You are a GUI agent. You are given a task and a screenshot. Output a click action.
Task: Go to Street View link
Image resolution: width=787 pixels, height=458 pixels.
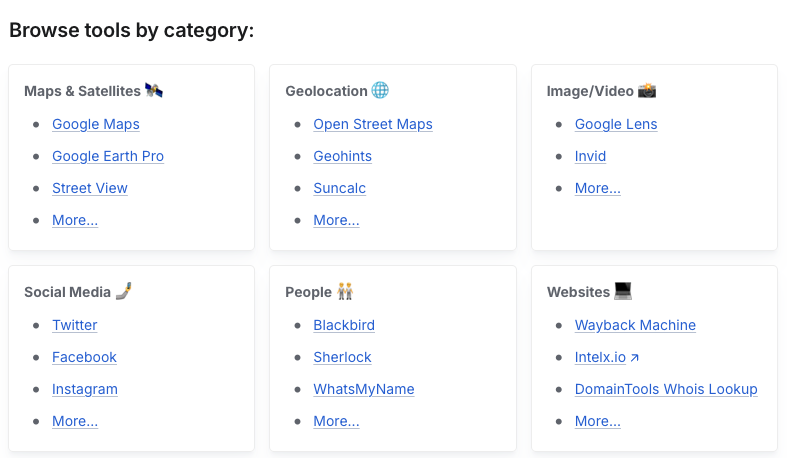pyautogui.click(x=90, y=188)
